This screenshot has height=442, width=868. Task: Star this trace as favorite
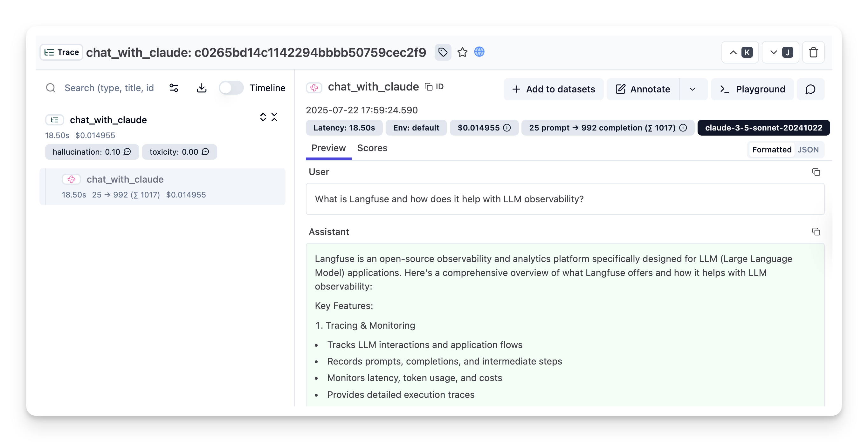click(x=462, y=52)
